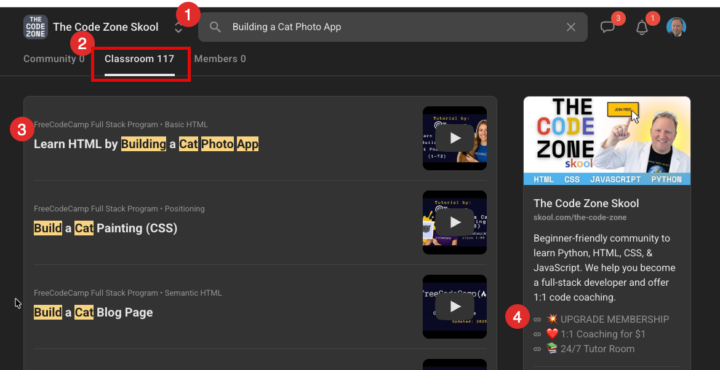Image resolution: width=720 pixels, height=370 pixels.
Task: Click the search field containing Building a Cat Photo App
Action: 393,27
